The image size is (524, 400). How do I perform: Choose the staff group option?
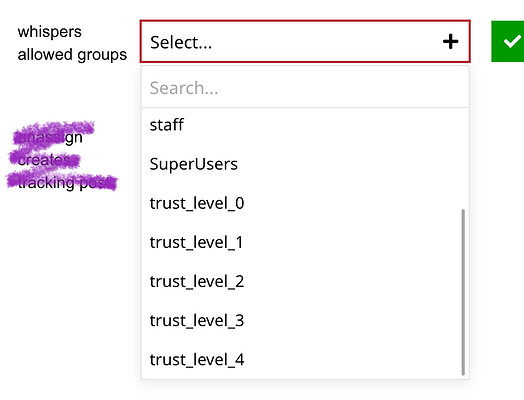click(305, 125)
